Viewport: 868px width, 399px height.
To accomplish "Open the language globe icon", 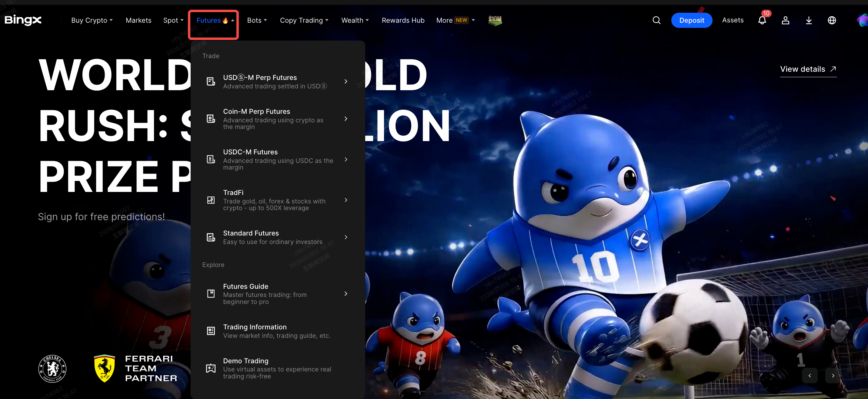I will (x=832, y=20).
